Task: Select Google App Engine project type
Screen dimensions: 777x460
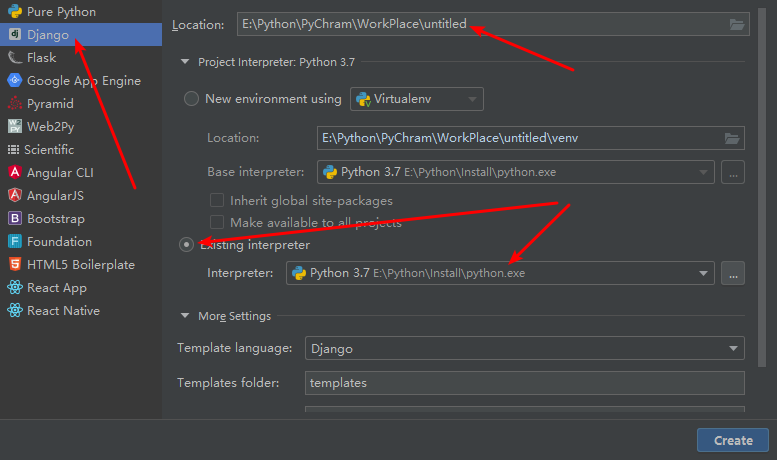Action: [x=84, y=81]
